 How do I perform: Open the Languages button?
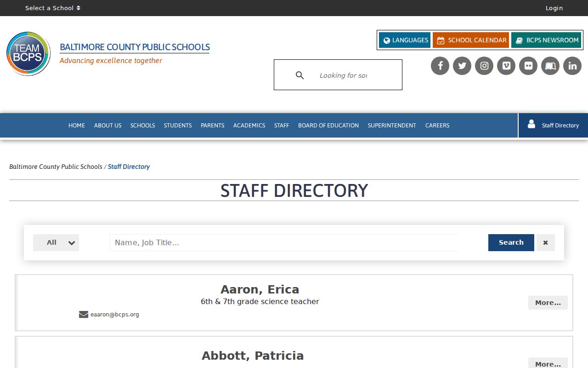click(x=405, y=40)
